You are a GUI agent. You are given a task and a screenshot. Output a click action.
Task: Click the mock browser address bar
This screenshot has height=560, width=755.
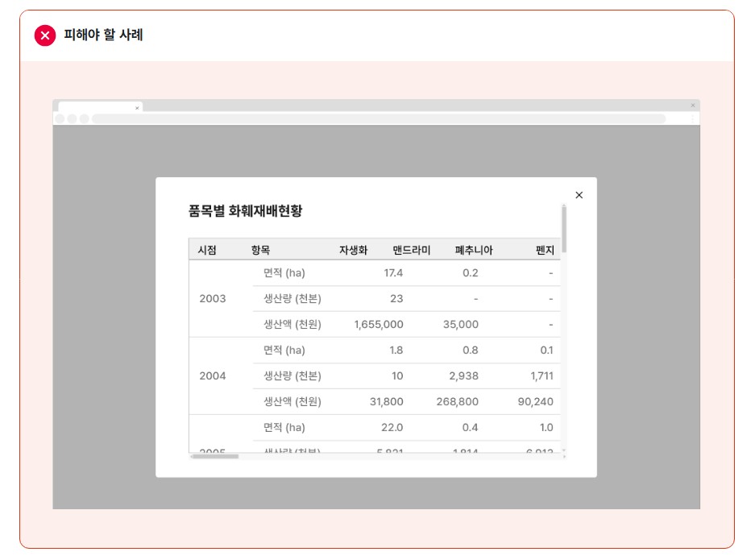coord(379,118)
